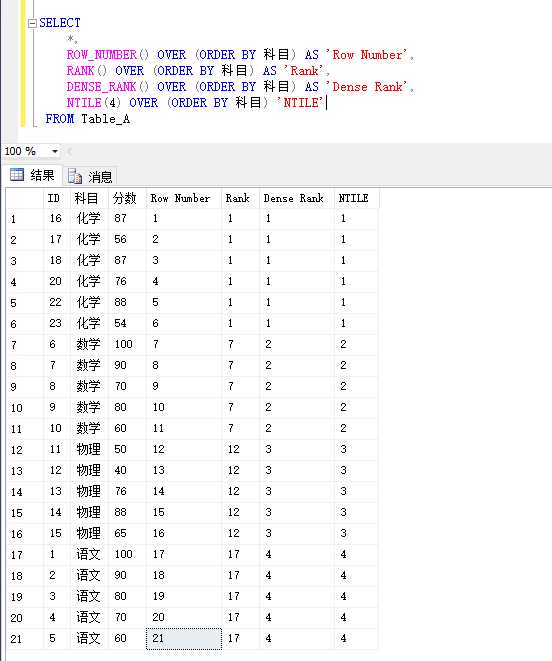Switch to the 结果 results tab
This screenshot has width=552, height=661.
click(32, 175)
